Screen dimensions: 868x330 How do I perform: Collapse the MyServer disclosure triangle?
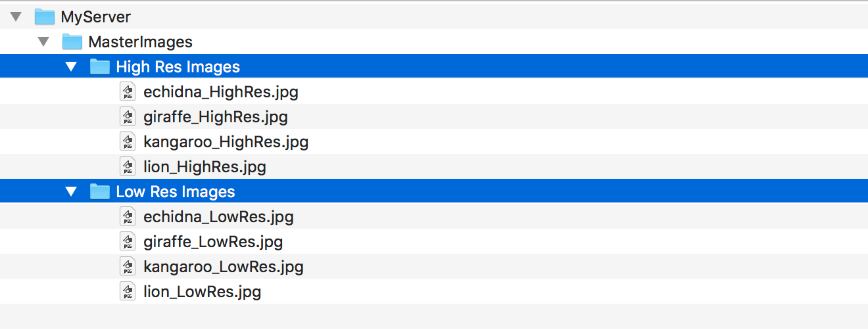coord(16,16)
